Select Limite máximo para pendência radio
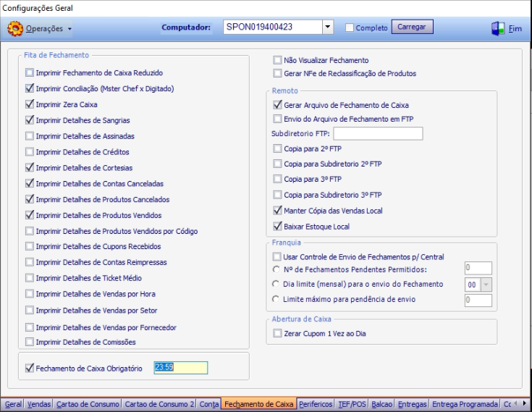Image resolution: width=532 pixels, height=412 pixels. tap(276, 299)
